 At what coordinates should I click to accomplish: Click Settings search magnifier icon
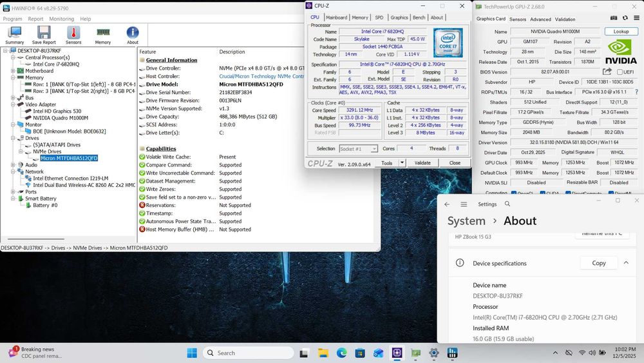click(x=507, y=204)
